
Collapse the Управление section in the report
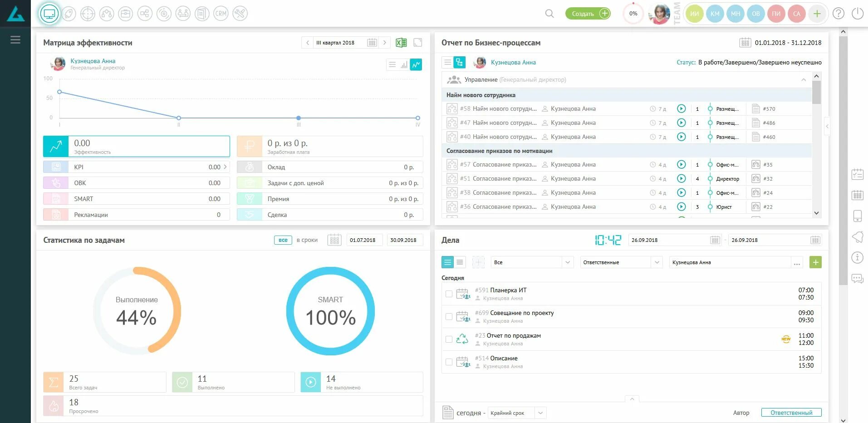[804, 79]
